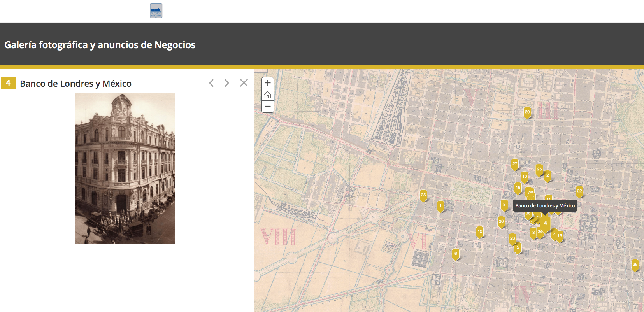This screenshot has width=644, height=312.
Task: Select map marker number 35
Action: tap(423, 195)
